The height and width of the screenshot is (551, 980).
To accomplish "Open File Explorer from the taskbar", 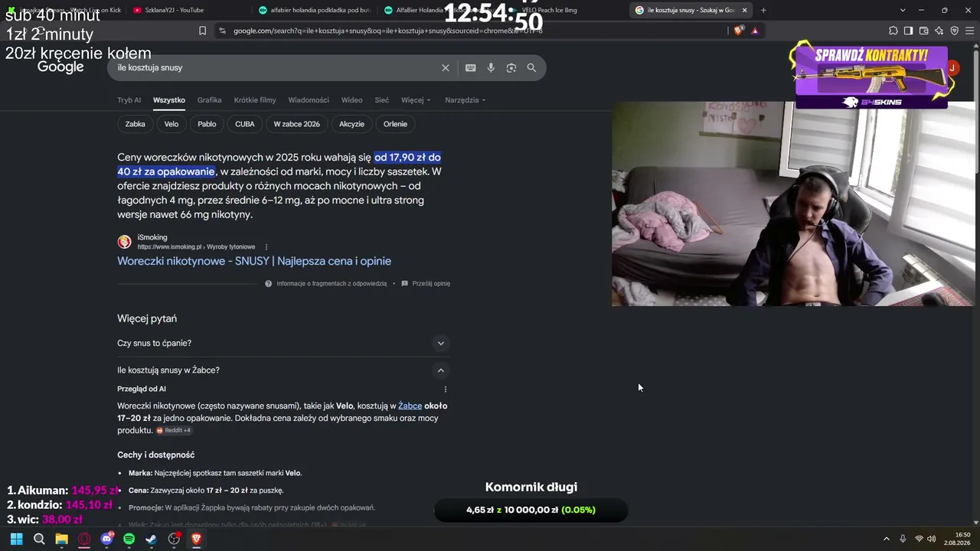I will click(61, 539).
